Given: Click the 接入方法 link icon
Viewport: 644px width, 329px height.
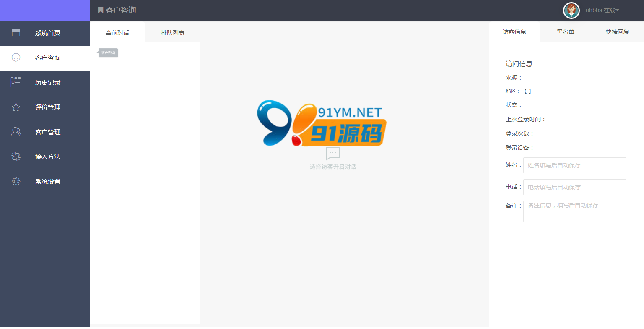Looking at the screenshot, I should (16, 157).
